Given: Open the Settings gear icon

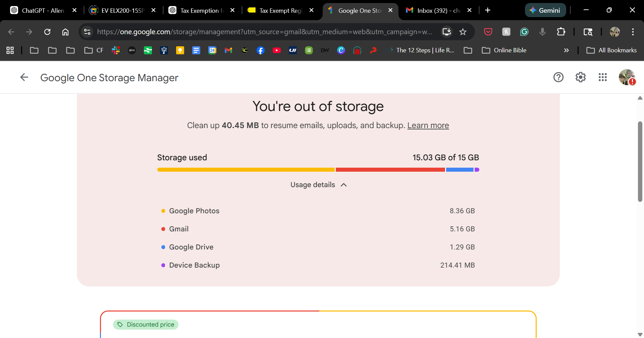Looking at the screenshot, I should click(x=580, y=77).
